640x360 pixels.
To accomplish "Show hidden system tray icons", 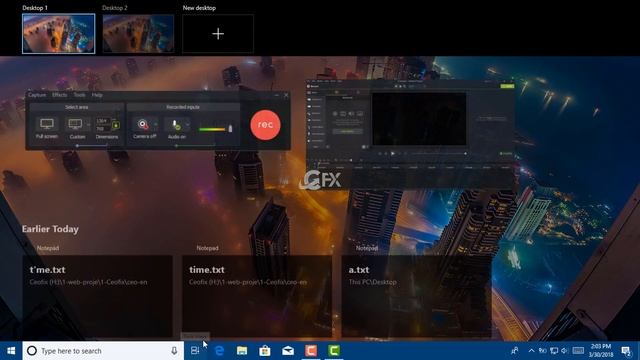I will [x=531, y=351].
